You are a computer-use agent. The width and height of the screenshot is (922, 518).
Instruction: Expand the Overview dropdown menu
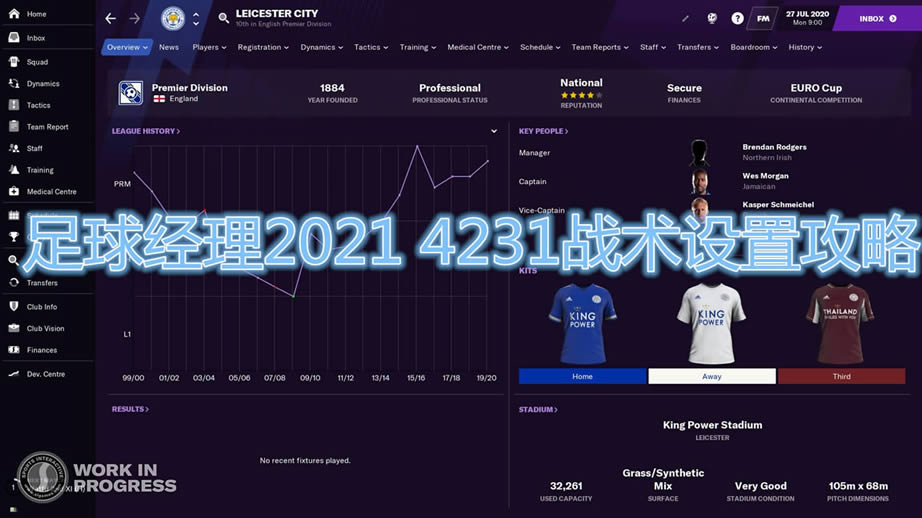(127, 47)
